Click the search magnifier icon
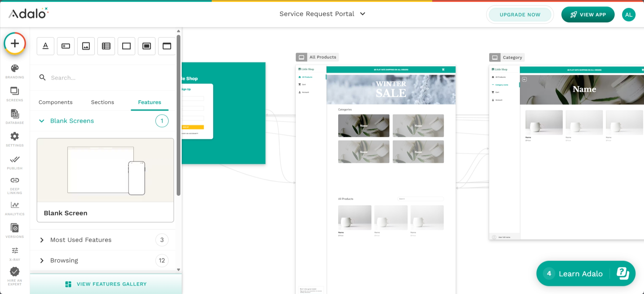The height and width of the screenshot is (294, 644). pos(42,78)
